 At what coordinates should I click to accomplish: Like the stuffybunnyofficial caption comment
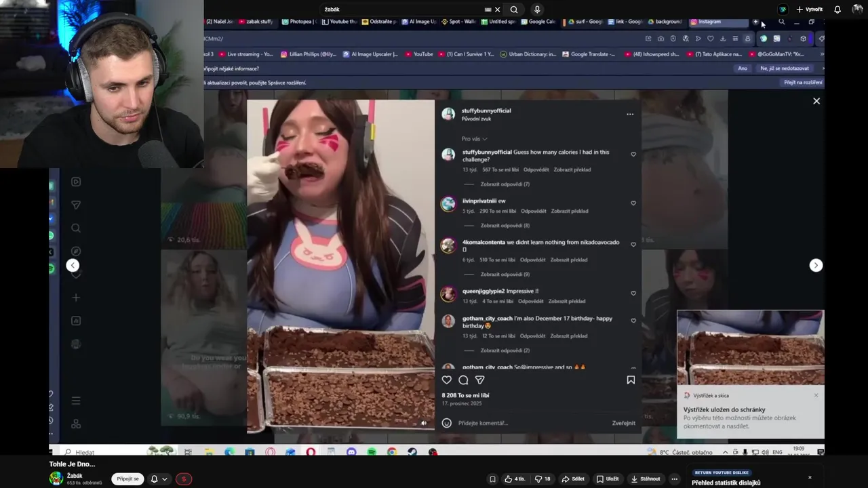click(x=633, y=155)
